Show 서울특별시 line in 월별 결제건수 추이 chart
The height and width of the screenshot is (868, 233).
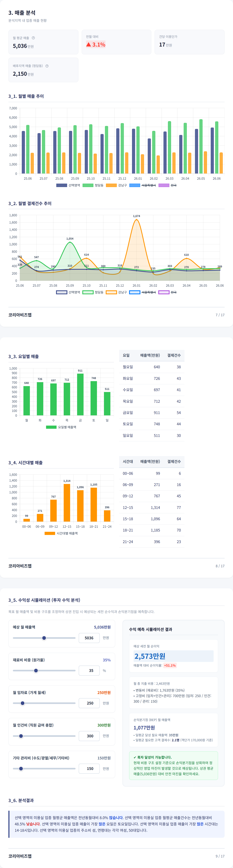[143, 292]
